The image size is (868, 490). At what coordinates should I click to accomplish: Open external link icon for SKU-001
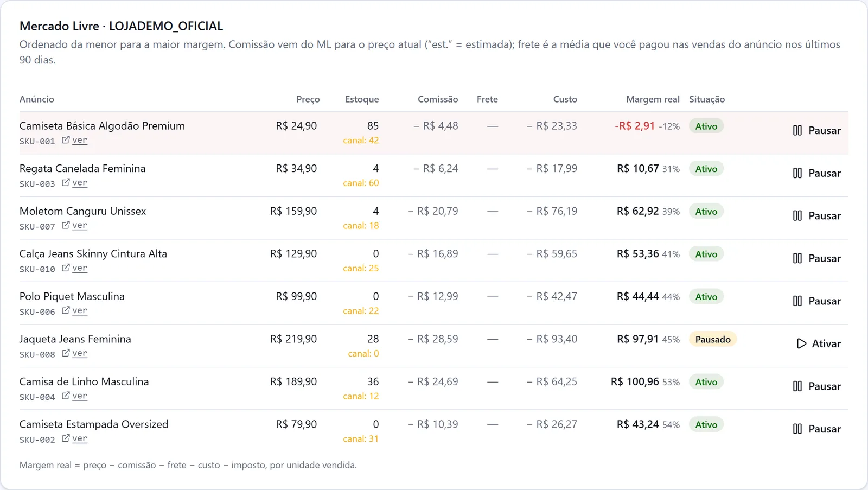point(66,140)
